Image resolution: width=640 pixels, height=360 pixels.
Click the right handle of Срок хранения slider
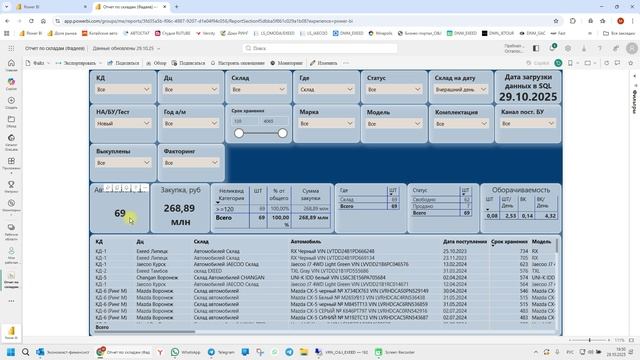[x=282, y=133]
